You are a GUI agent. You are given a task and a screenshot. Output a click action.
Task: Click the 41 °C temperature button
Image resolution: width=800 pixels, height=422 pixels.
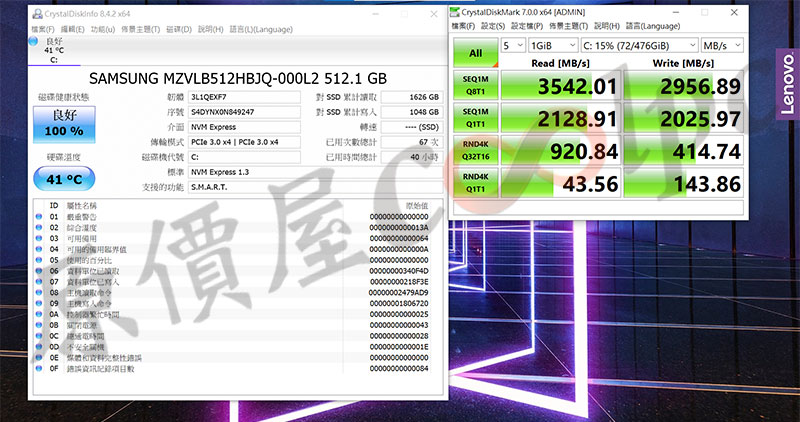tap(64, 179)
